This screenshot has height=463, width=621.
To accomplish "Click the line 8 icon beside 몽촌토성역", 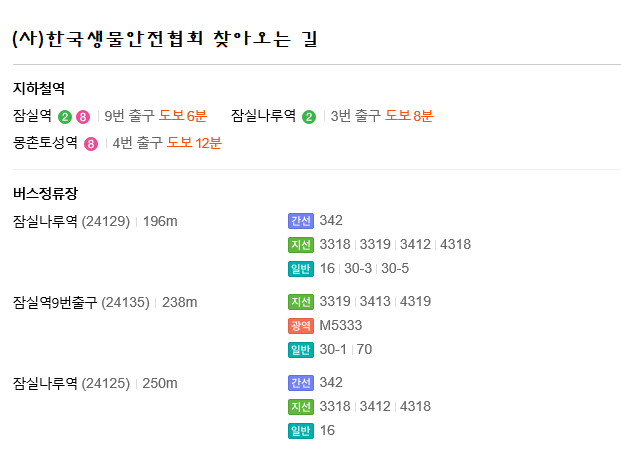I will tap(91, 144).
